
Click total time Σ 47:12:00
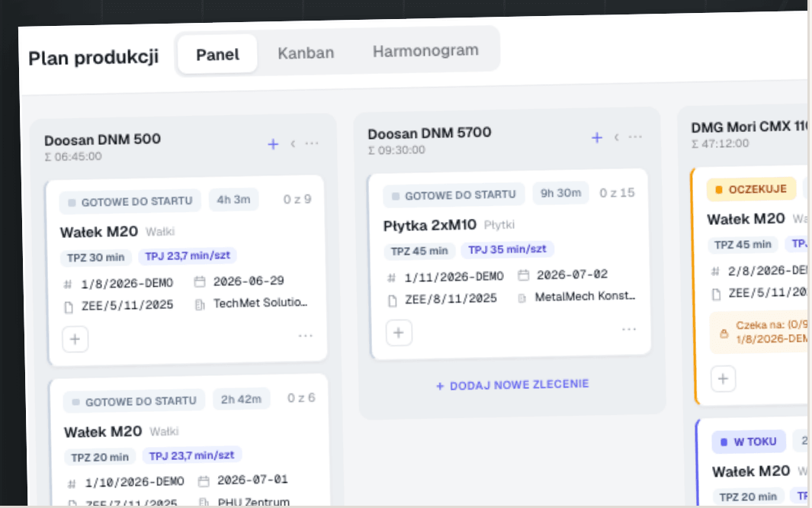(721, 143)
